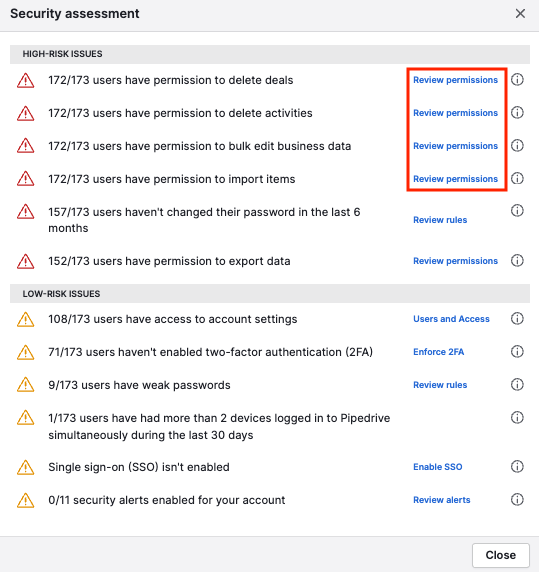Open Review permissions for export data
Screen dimensions: 539x572
coord(455,261)
